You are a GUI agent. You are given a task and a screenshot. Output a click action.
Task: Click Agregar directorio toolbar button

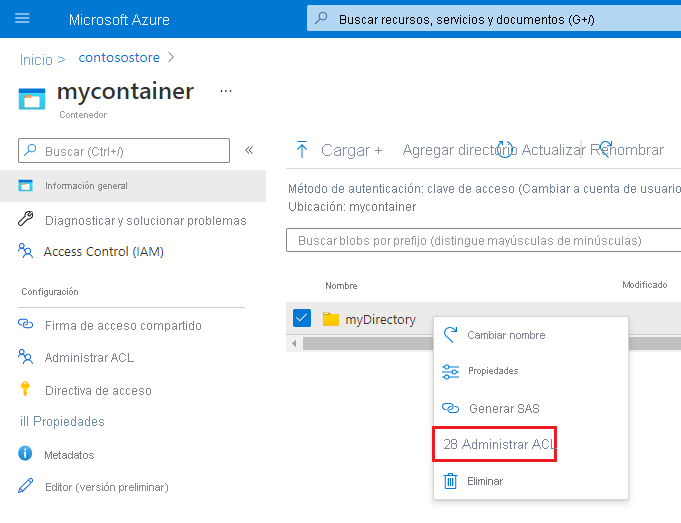coord(460,150)
